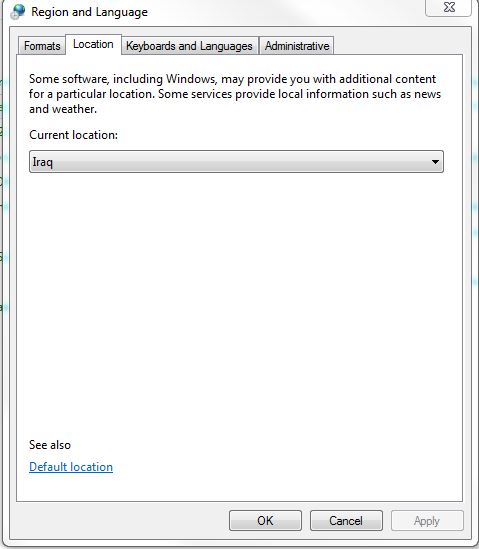Click the grey area left of OK button

(x=119, y=521)
